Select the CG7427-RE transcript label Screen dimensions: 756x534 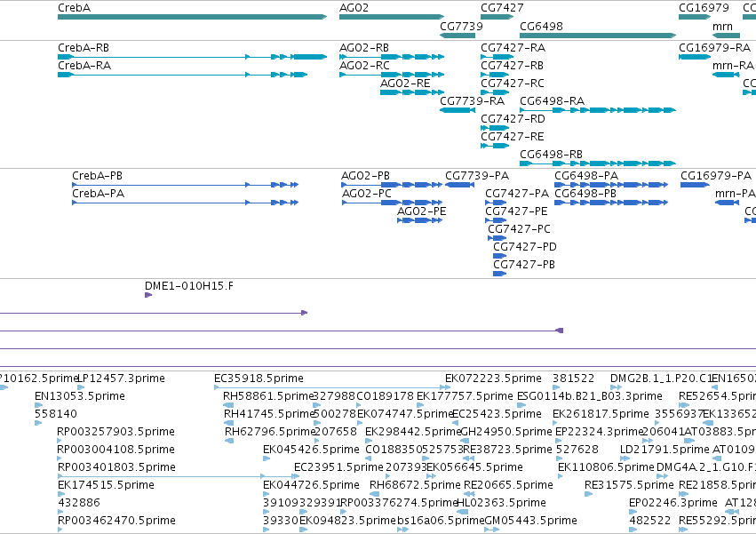(513, 137)
